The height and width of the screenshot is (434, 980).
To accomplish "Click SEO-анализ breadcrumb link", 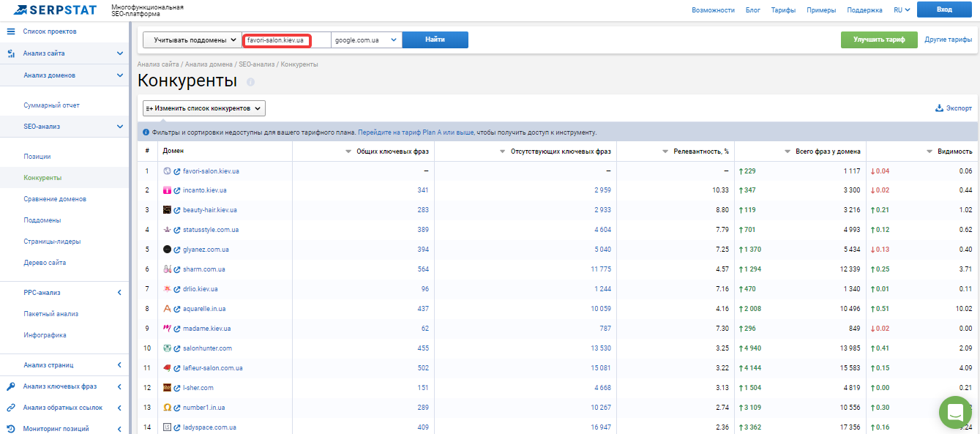I will [257, 64].
